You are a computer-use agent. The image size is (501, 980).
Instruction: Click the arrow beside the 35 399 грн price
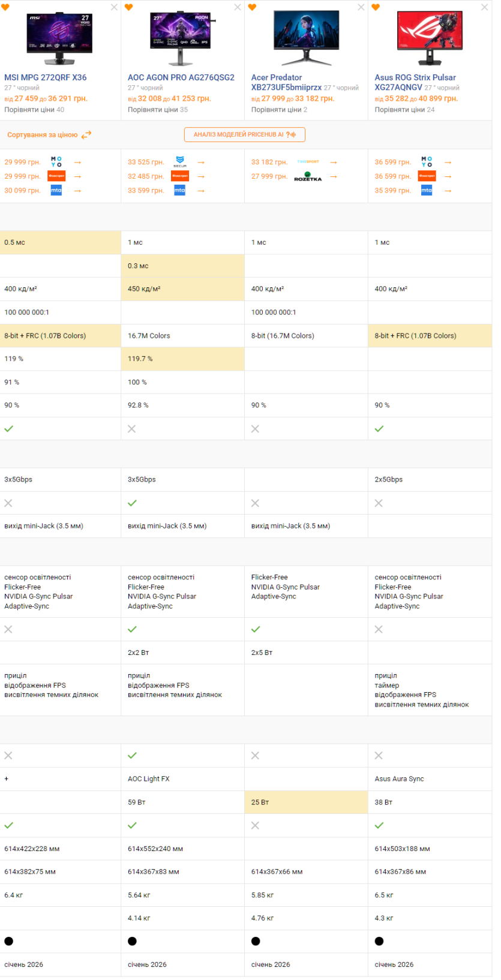(x=448, y=191)
